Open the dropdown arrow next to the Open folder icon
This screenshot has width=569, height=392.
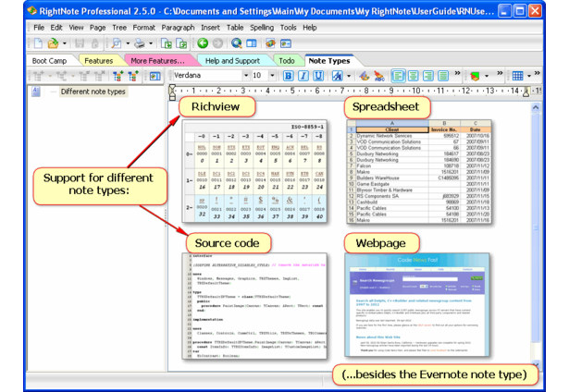tap(65, 43)
